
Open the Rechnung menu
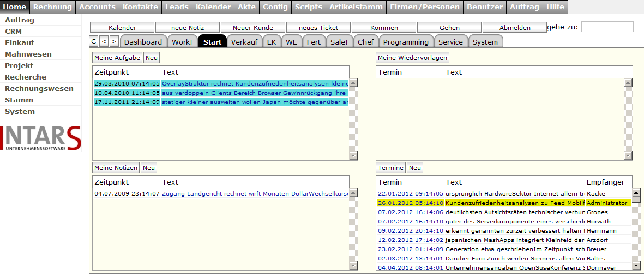pos(52,7)
